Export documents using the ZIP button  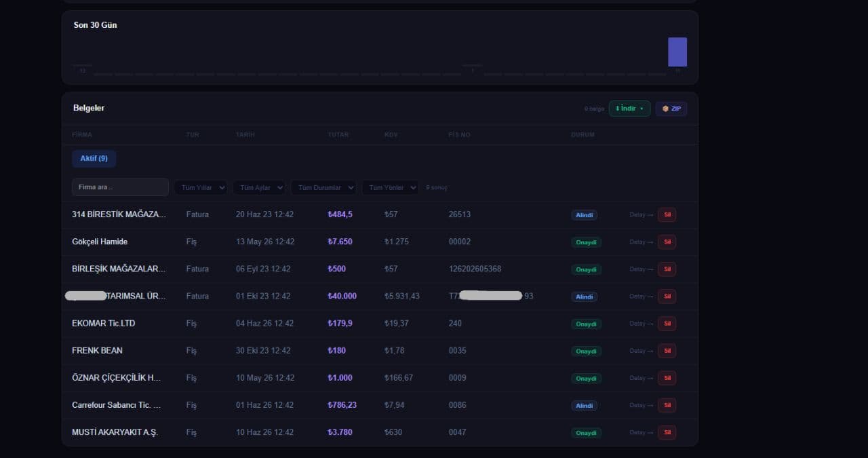point(671,109)
